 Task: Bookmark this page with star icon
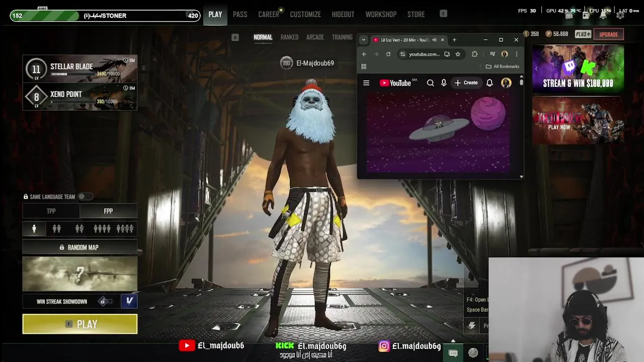tap(458, 54)
